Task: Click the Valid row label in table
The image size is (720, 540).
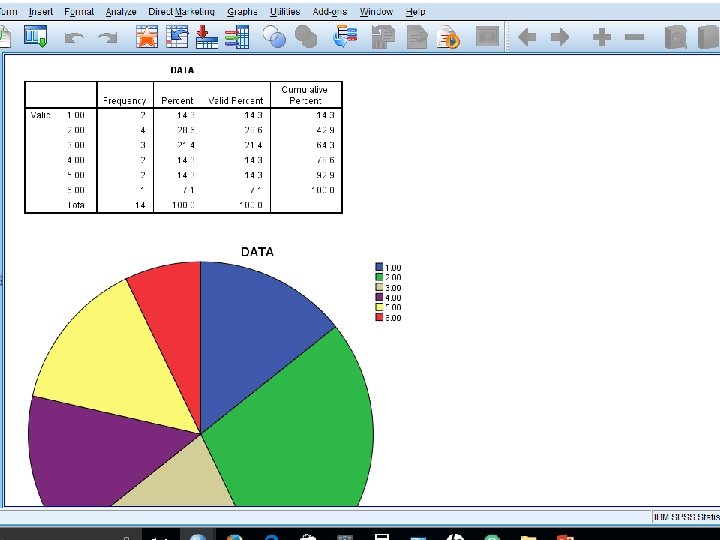Action: 40,115
